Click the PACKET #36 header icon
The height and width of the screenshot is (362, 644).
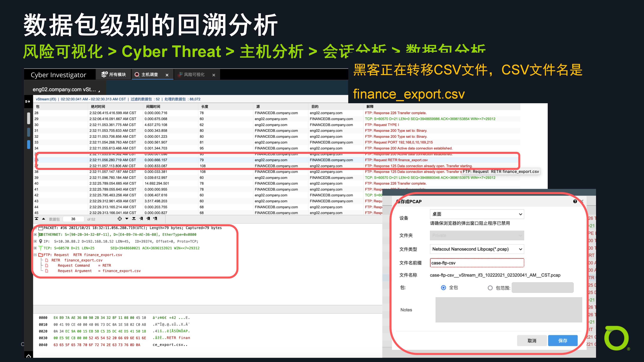(x=41, y=228)
